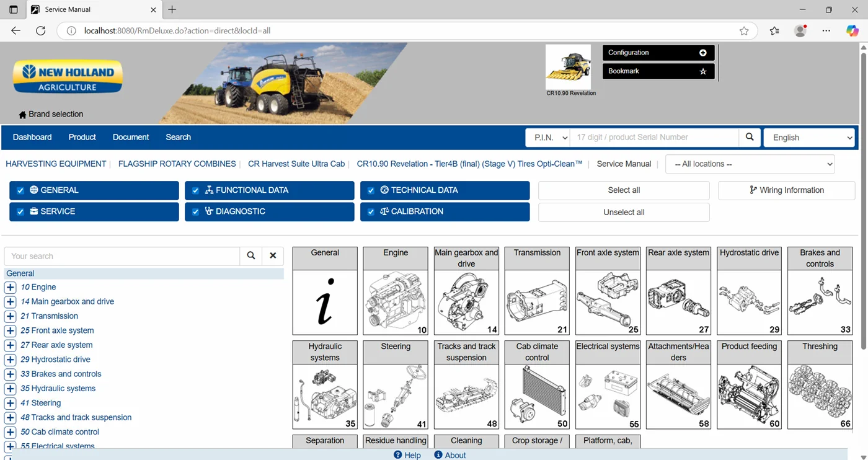The width and height of the screenshot is (868, 460).
Task: Click the Your search tree field
Action: pos(122,256)
